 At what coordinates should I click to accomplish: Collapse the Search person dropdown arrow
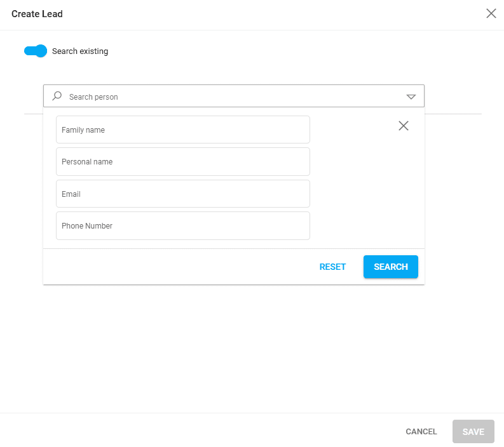[x=411, y=97]
